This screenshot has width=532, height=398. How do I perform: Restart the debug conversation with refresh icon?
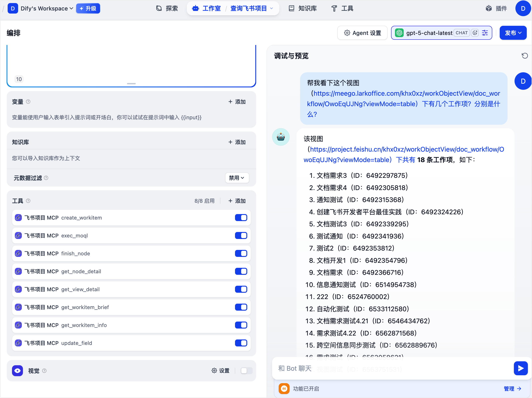click(525, 56)
